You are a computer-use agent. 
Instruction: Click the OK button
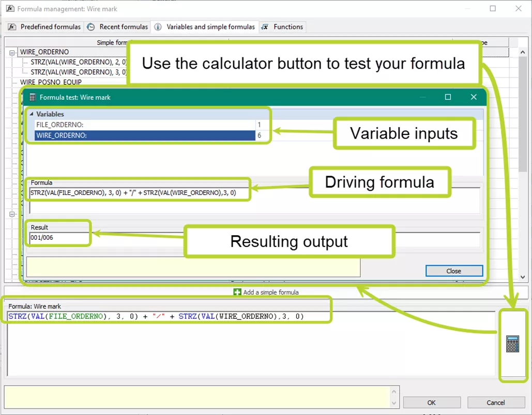432,402
